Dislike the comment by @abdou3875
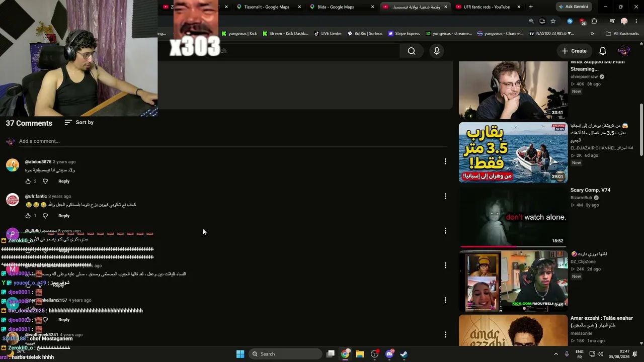The image size is (644, 362). pyautogui.click(x=45, y=181)
